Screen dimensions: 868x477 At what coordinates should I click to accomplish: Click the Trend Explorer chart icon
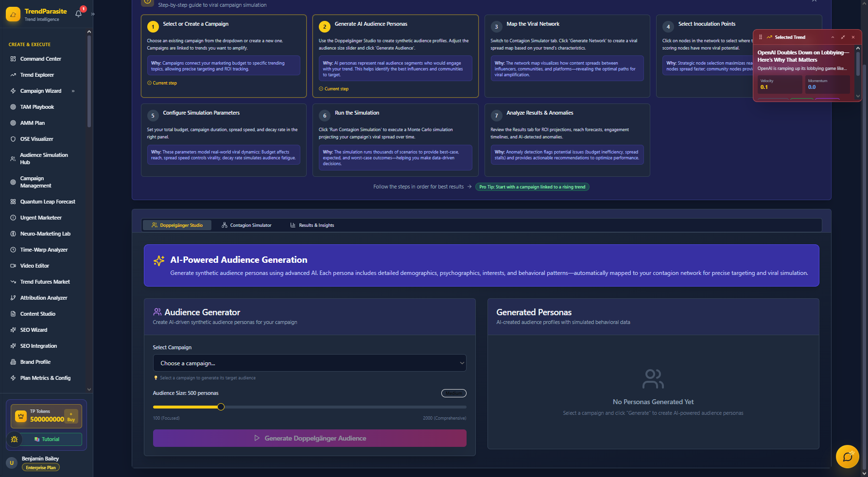13,75
